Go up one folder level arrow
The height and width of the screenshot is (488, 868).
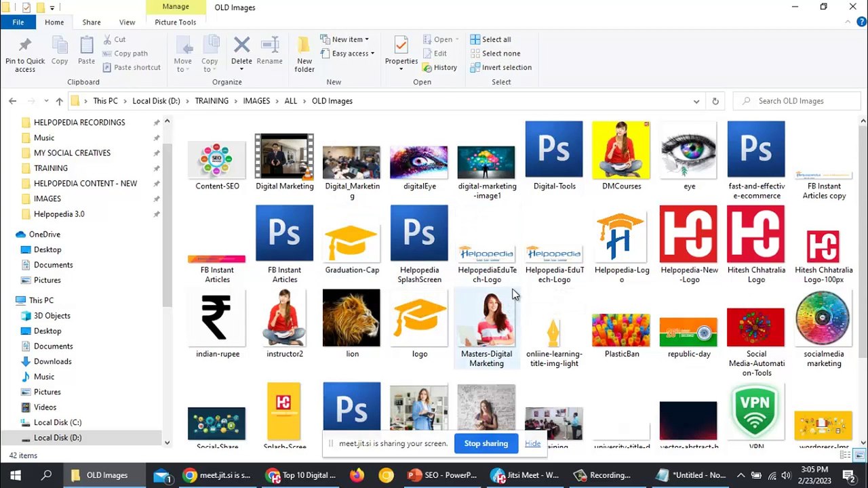coord(59,101)
